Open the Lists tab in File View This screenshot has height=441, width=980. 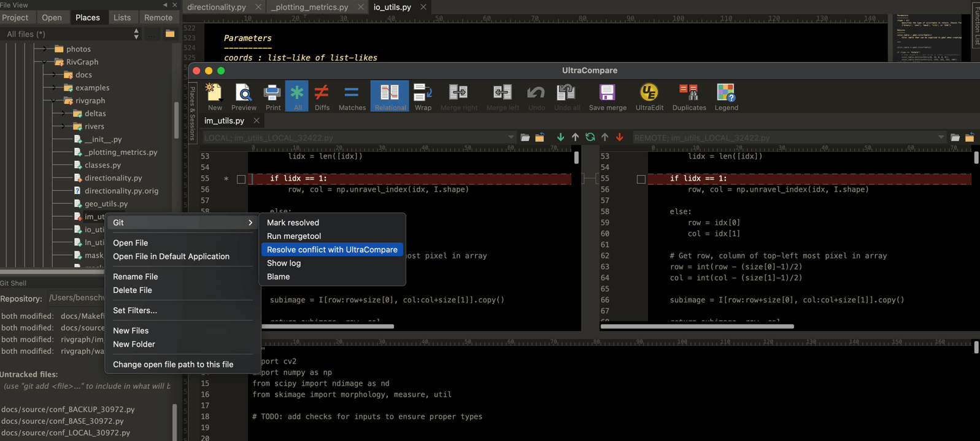pos(122,17)
